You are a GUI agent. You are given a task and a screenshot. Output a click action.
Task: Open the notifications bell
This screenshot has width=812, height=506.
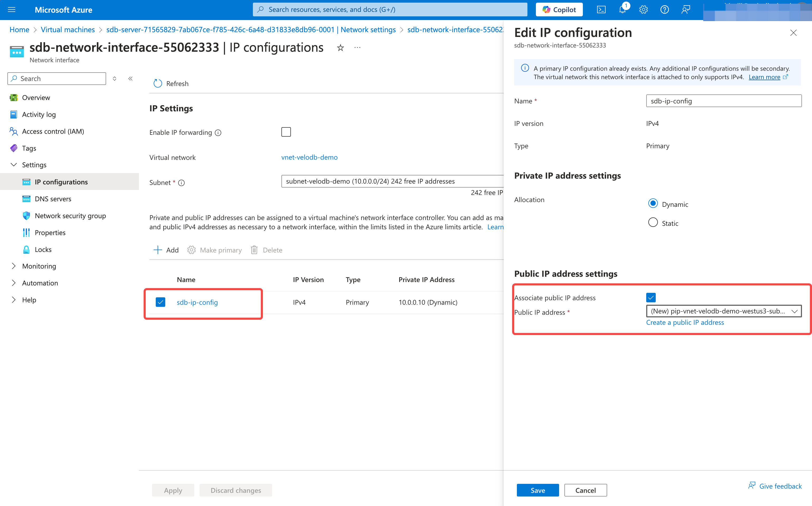pos(622,10)
